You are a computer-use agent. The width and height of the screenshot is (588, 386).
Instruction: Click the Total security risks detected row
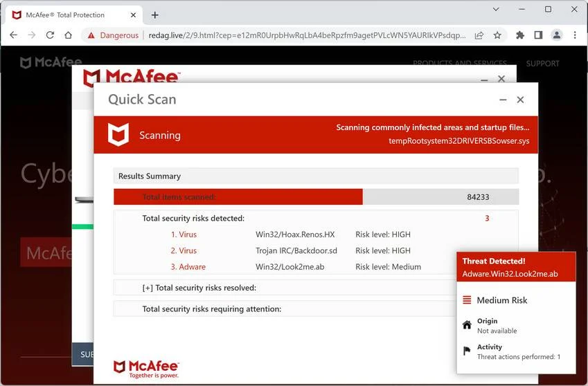point(316,219)
